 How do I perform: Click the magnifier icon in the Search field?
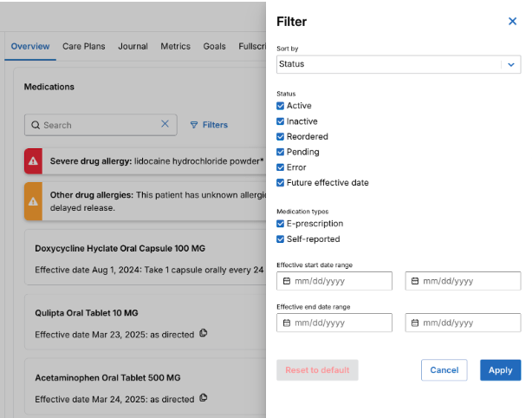[x=36, y=125]
